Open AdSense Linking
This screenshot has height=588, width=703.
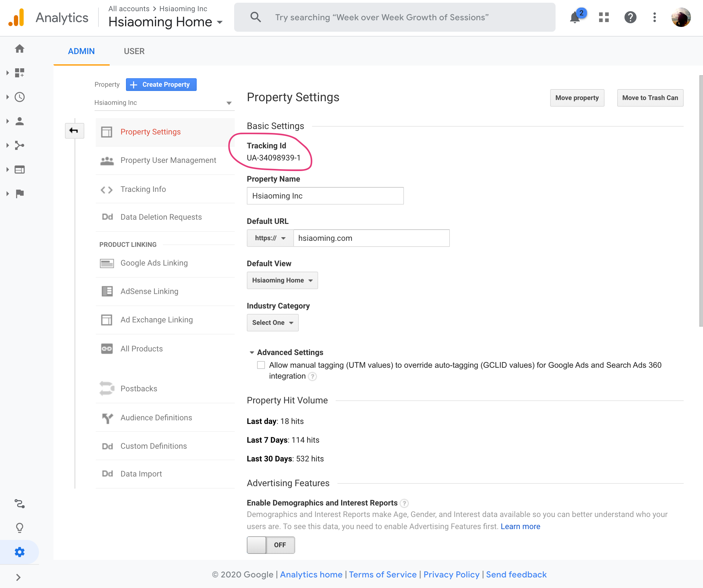tap(165, 291)
